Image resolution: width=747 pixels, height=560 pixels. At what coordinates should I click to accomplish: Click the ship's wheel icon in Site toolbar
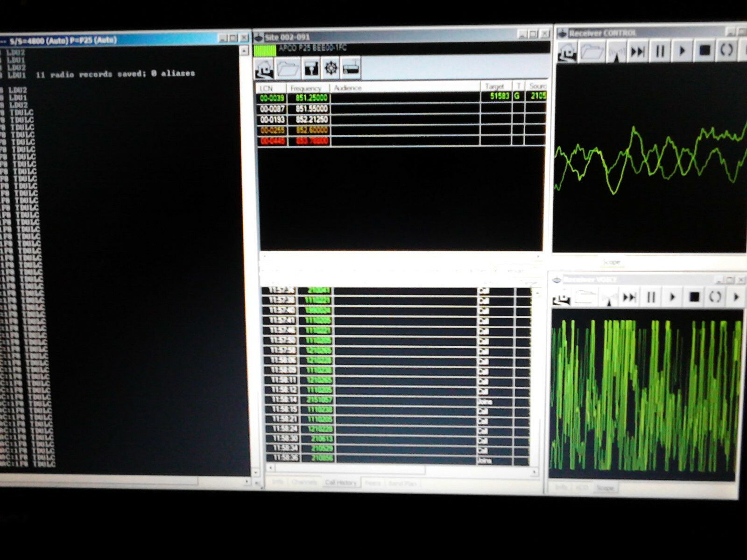pyautogui.click(x=331, y=69)
